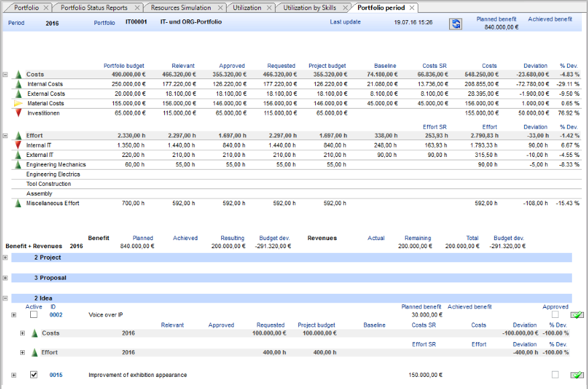This screenshot has width=588, height=389.
Task: Click Last update time 19.07.16 15:26
Action: 413,22
